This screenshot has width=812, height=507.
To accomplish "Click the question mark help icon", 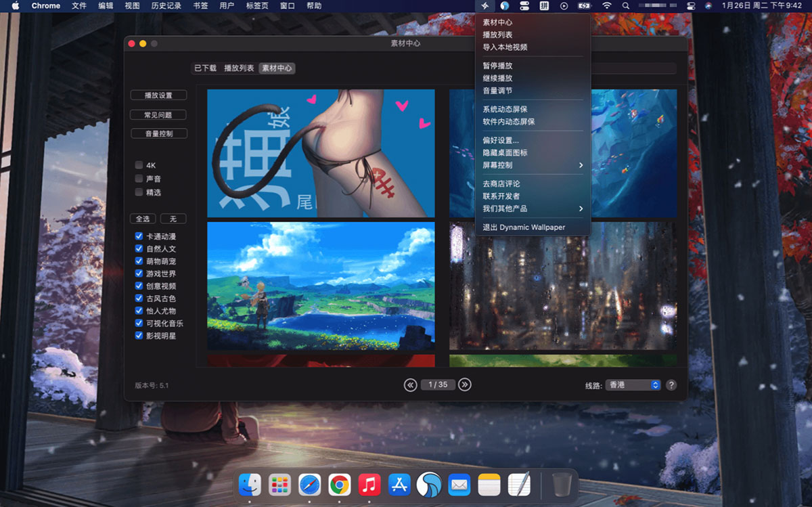I will [x=671, y=385].
